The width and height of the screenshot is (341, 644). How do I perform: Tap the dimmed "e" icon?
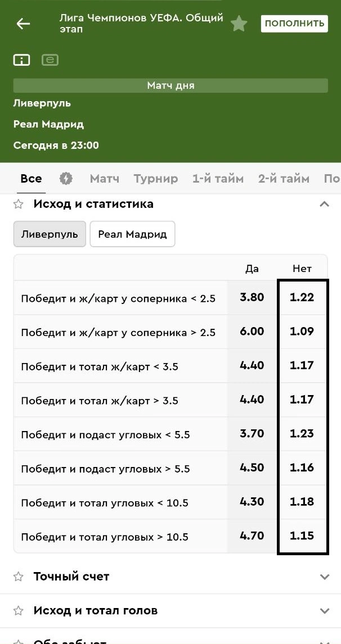click(x=50, y=60)
